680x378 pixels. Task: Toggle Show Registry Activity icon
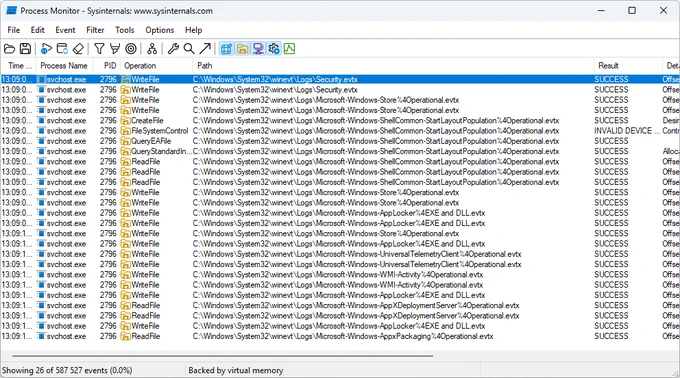click(226, 49)
